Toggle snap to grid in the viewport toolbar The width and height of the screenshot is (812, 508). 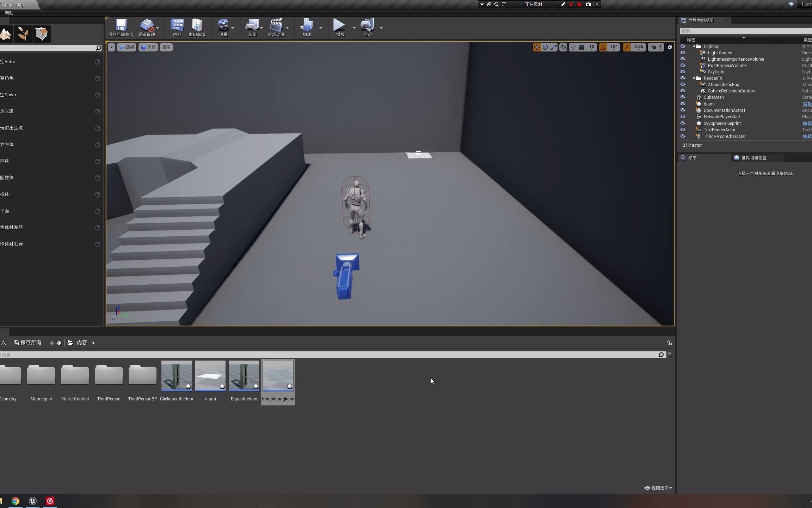(x=581, y=47)
